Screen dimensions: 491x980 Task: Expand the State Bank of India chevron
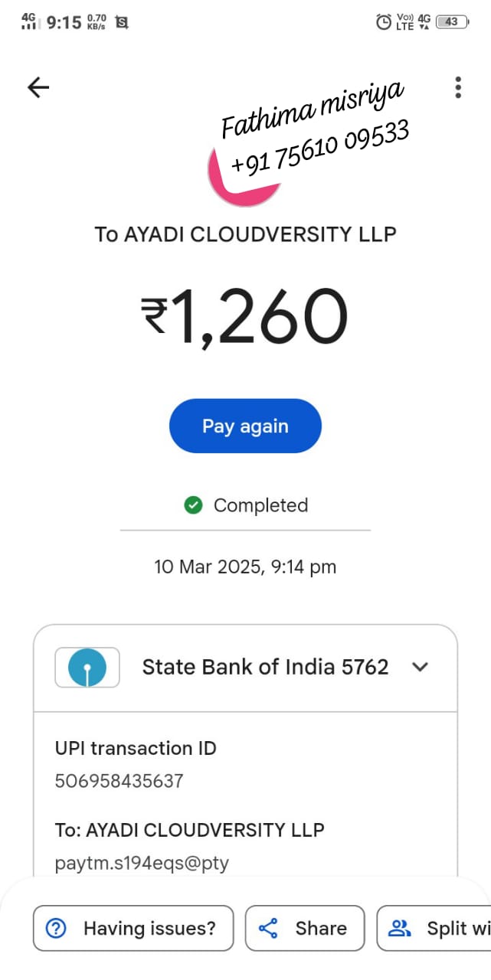[x=420, y=667]
